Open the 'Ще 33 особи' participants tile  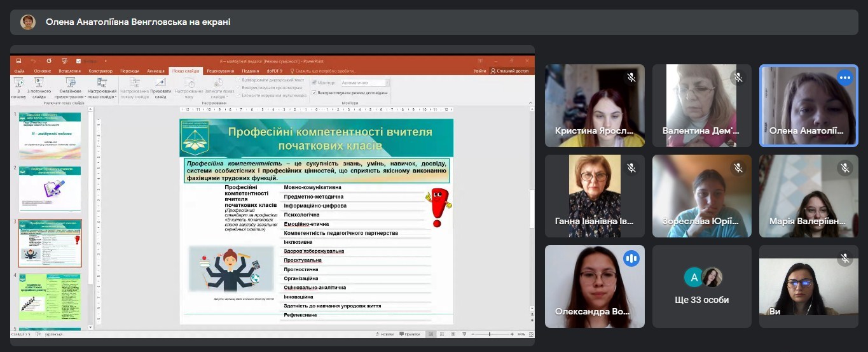point(702,286)
